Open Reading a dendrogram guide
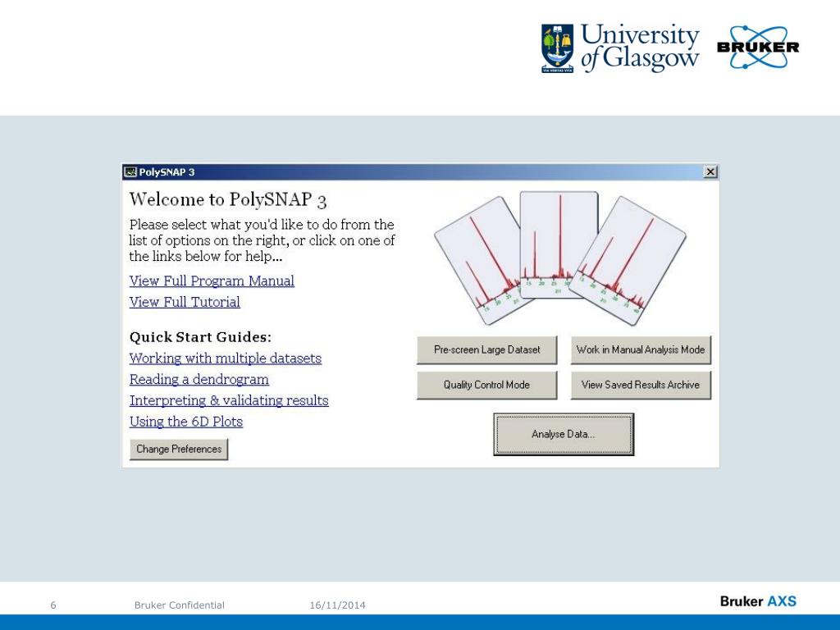 pyautogui.click(x=199, y=379)
